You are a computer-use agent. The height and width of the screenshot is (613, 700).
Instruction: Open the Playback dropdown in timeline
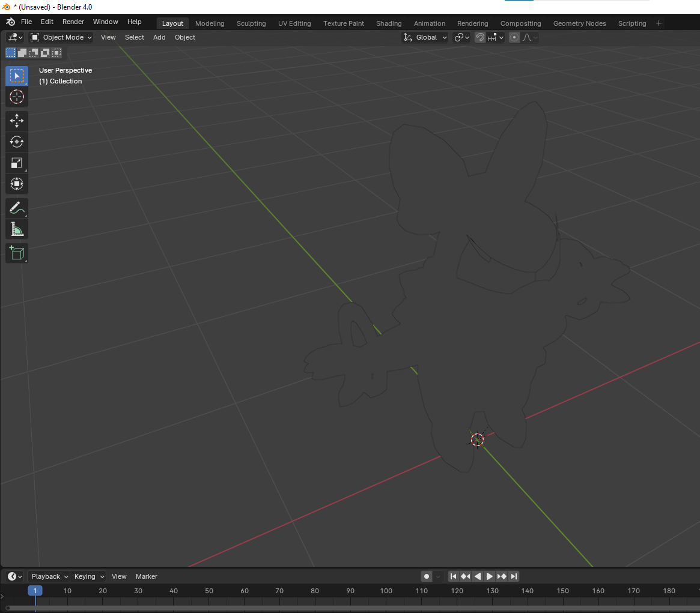pos(49,576)
